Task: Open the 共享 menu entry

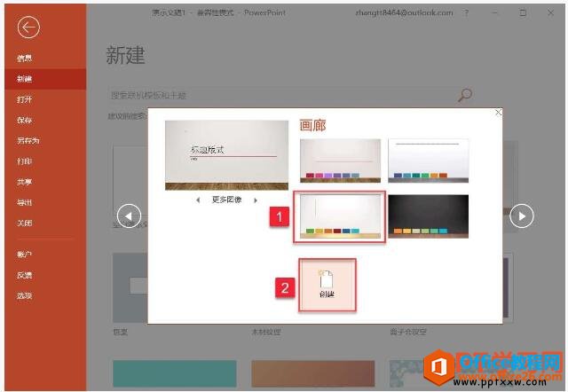Action: [24, 182]
